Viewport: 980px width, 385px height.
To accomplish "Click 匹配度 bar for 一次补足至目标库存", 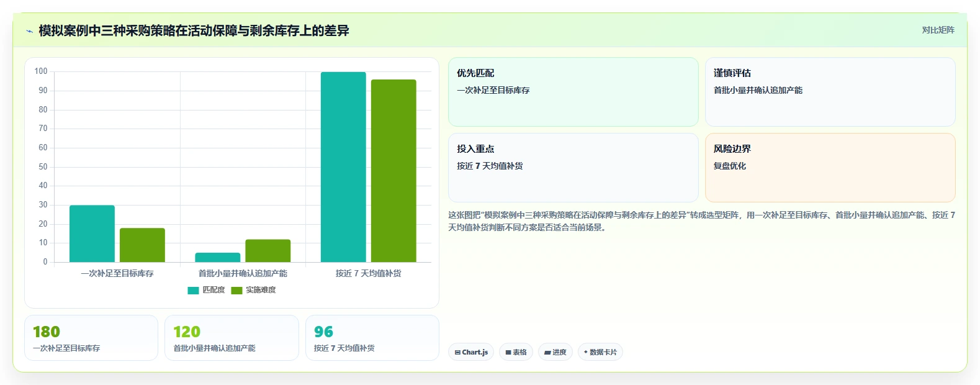I will coord(92,233).
